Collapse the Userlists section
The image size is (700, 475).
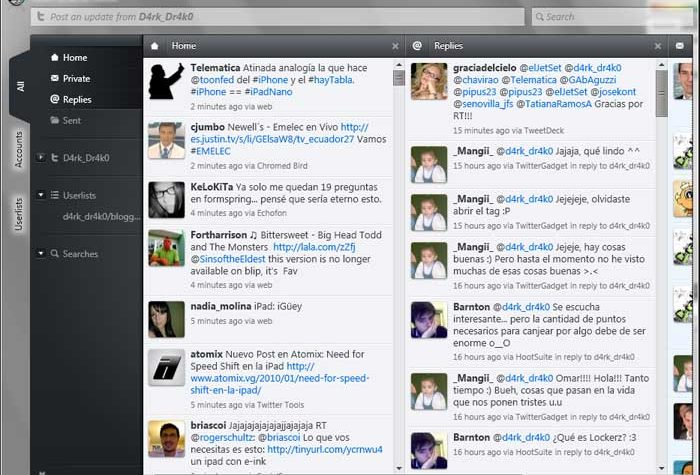coord(41,195)
